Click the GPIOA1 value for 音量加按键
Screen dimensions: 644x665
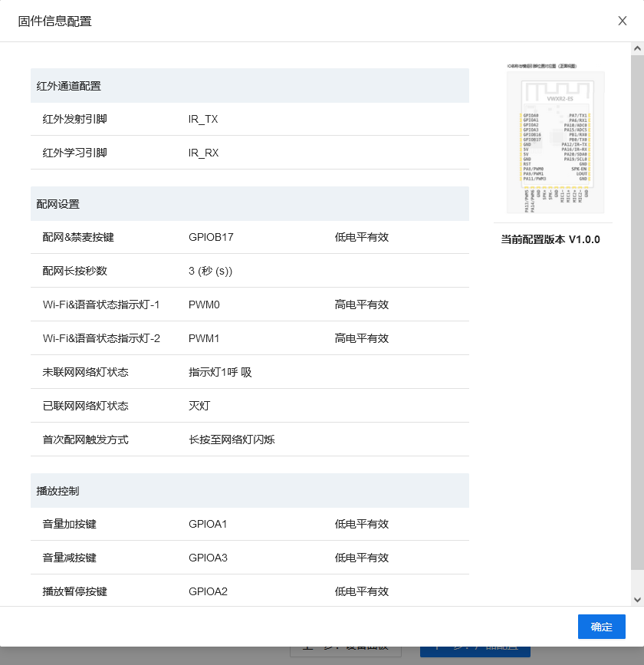point(208,525)
